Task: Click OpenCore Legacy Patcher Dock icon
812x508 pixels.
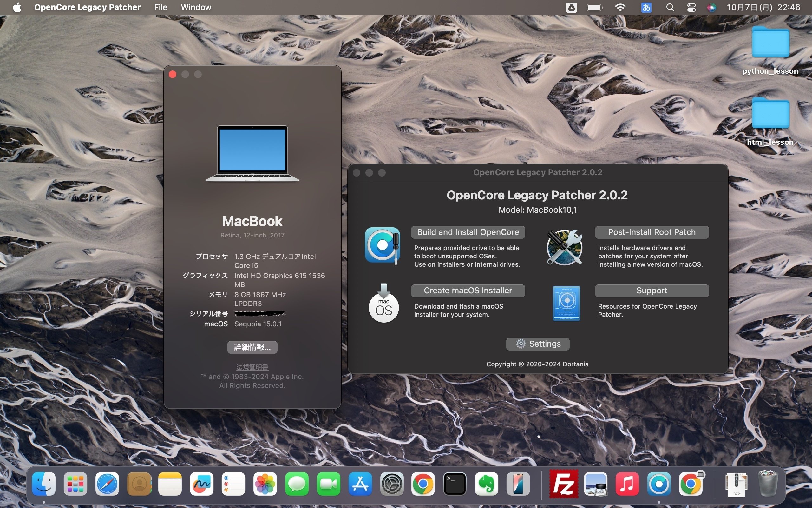Action: click(x=659, y=484)
